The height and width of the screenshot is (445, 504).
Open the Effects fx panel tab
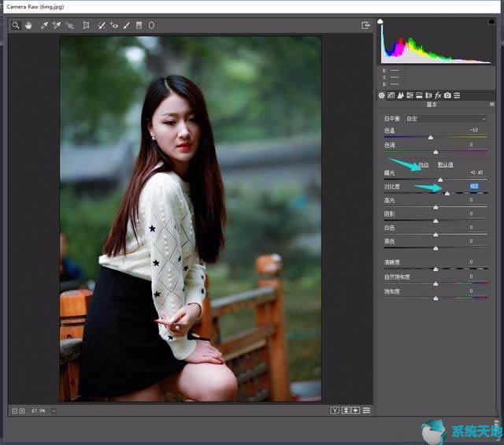438,95
